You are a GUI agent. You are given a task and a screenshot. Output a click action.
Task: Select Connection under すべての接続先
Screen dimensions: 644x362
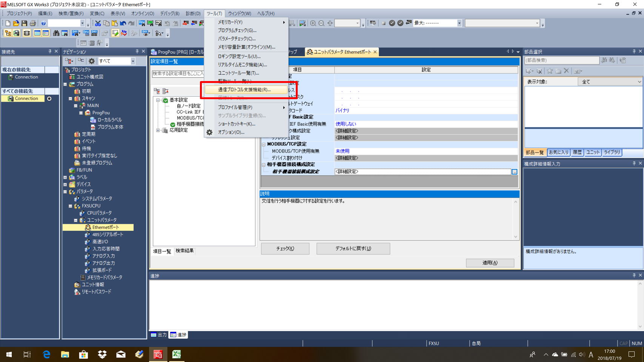pos(26,98)
